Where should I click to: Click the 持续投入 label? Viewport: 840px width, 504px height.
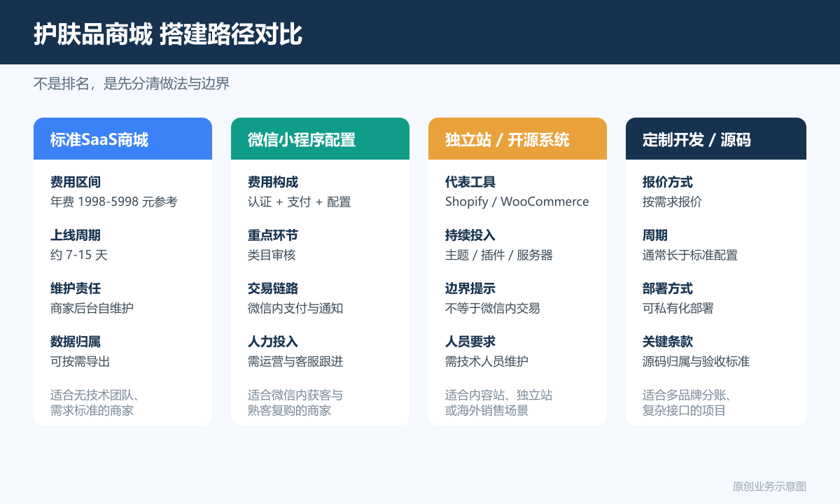pyautogui.click(x=470, y=235)
